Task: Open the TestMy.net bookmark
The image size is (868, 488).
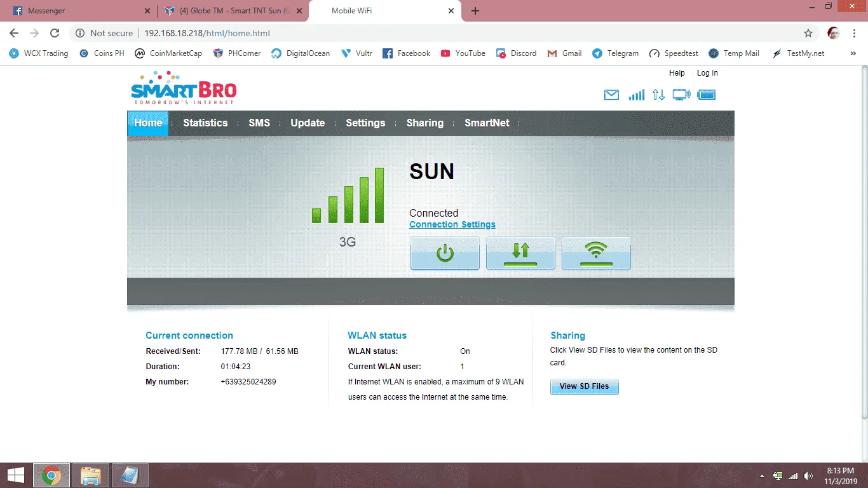Action: 798,53
